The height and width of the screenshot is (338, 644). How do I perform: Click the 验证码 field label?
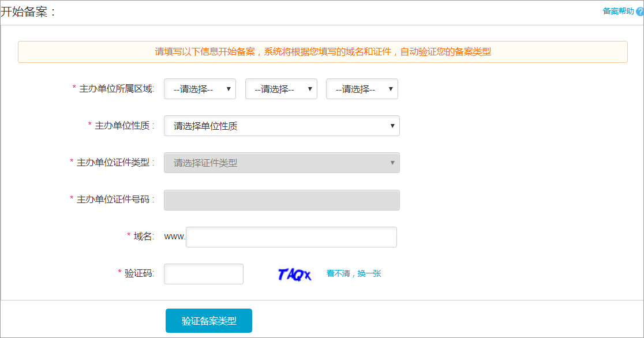[139, 273]
